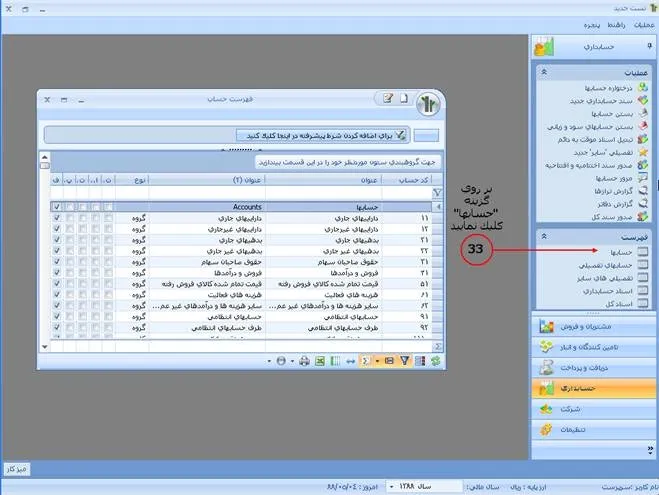The width and height of the screenshot is (659, 495).
Task: Toggle the group-by box icon in toolbar
Action: pyautogui.click(x=389, y=361)
